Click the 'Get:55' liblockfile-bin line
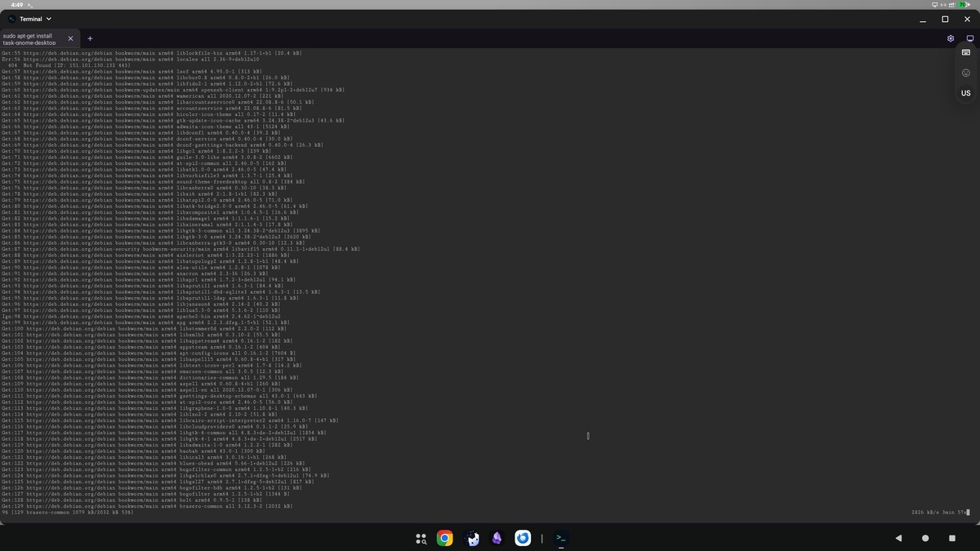 (152, 53)
